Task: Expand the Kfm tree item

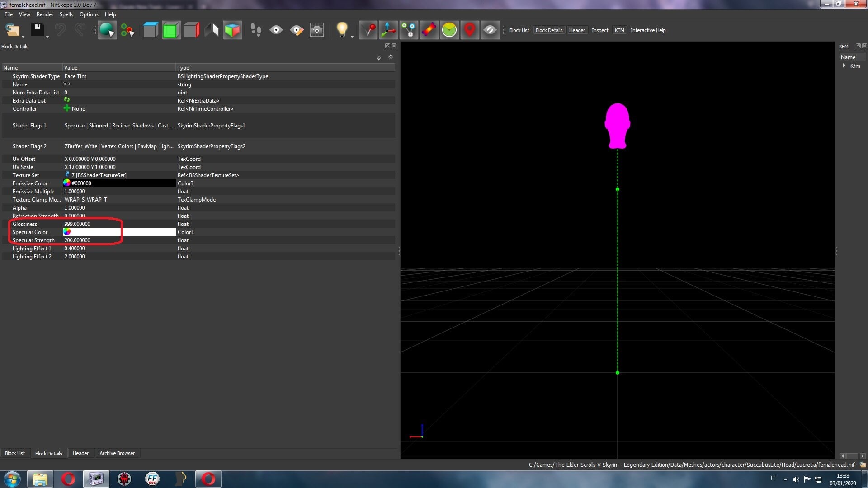Action: [x=844, y=66]
